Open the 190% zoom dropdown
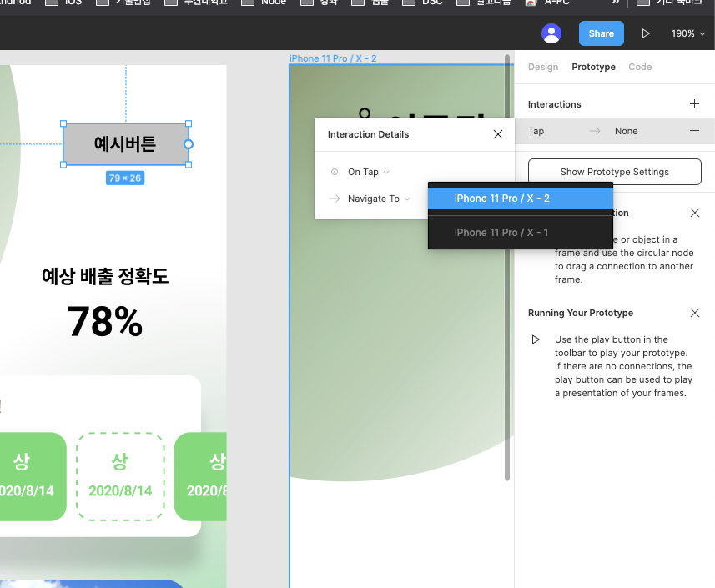The height and width of the screenshot is (588, 715). coord(687,33)
